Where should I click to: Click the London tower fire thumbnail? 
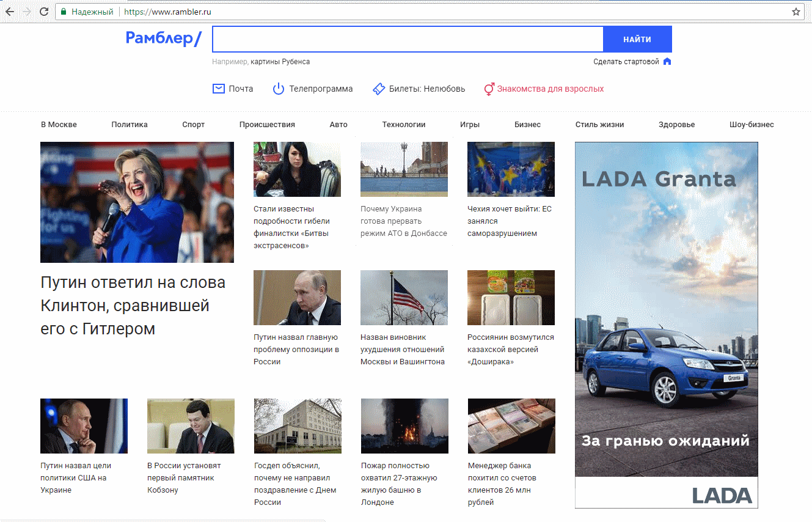404,426
